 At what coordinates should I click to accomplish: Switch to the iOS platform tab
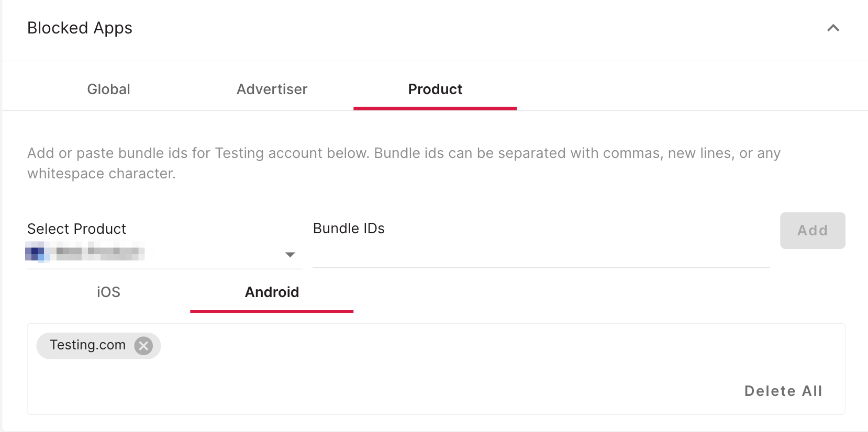tap(108, 292)
